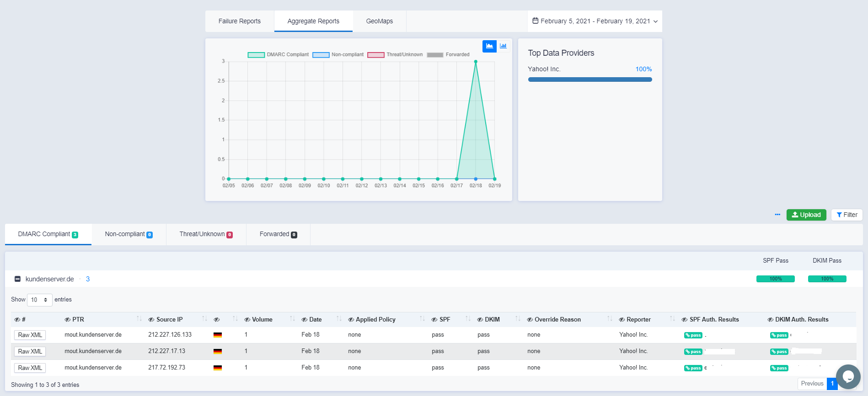
Task: Open the Show entries count selector
Action: 39,300
